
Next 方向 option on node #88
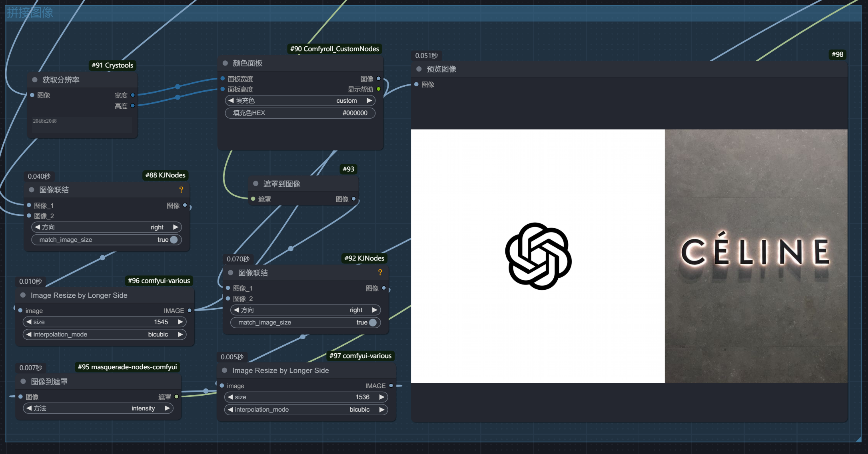(x=176, y=227)
